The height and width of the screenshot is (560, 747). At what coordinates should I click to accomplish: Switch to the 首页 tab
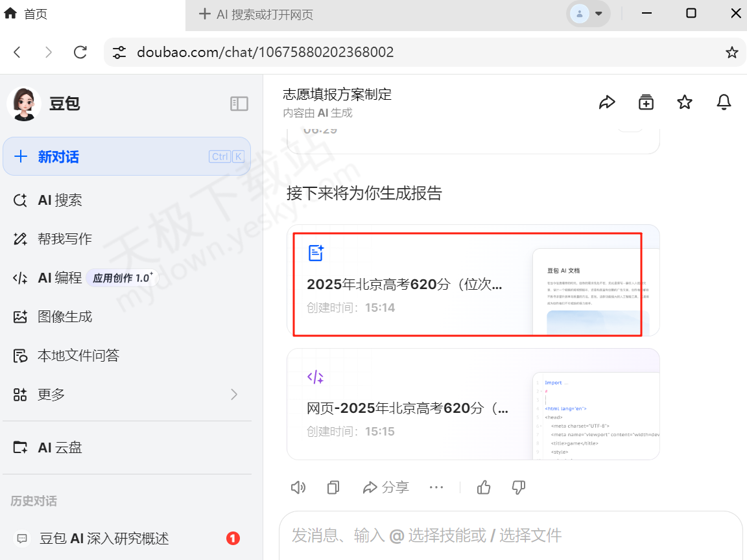coord(26,13)
